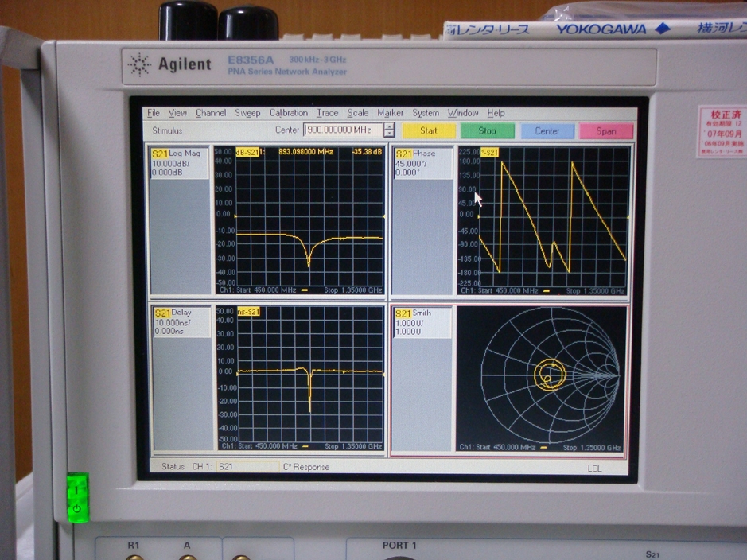Open the Scale menu
The image size is (747, 560).
357,113
